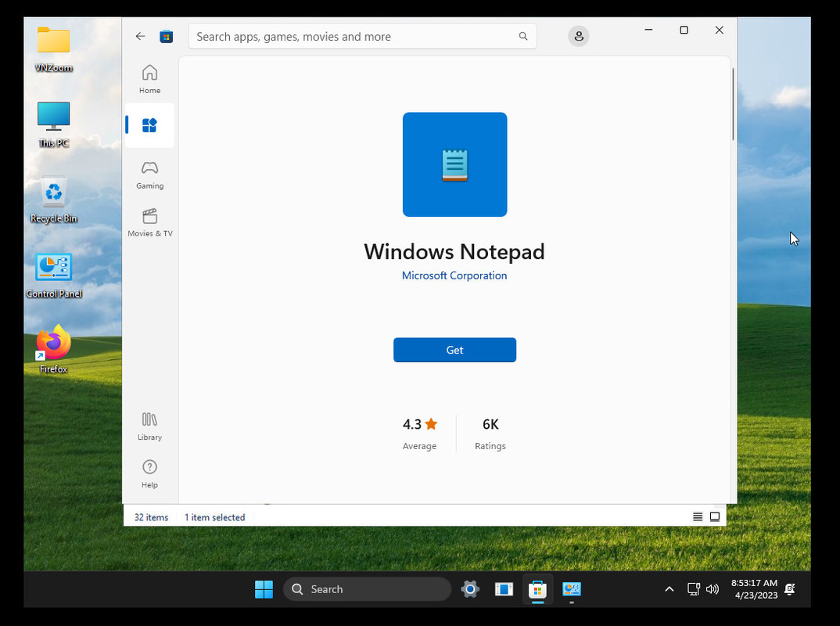Viewport: 840px width, 626px height.
Task: Open the Home section in sidebar
Action: 149,79
